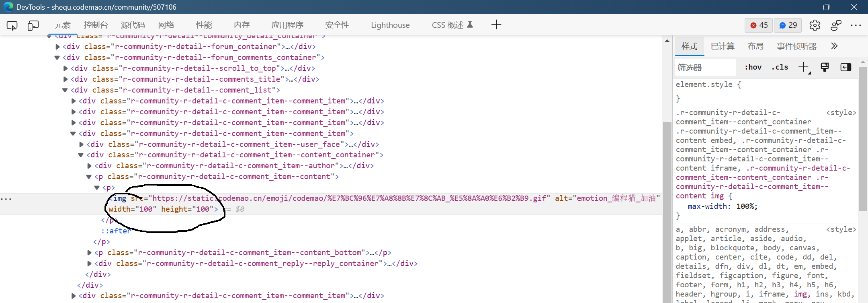Select the scroll_to_top div row text

(x=193, y=68)
